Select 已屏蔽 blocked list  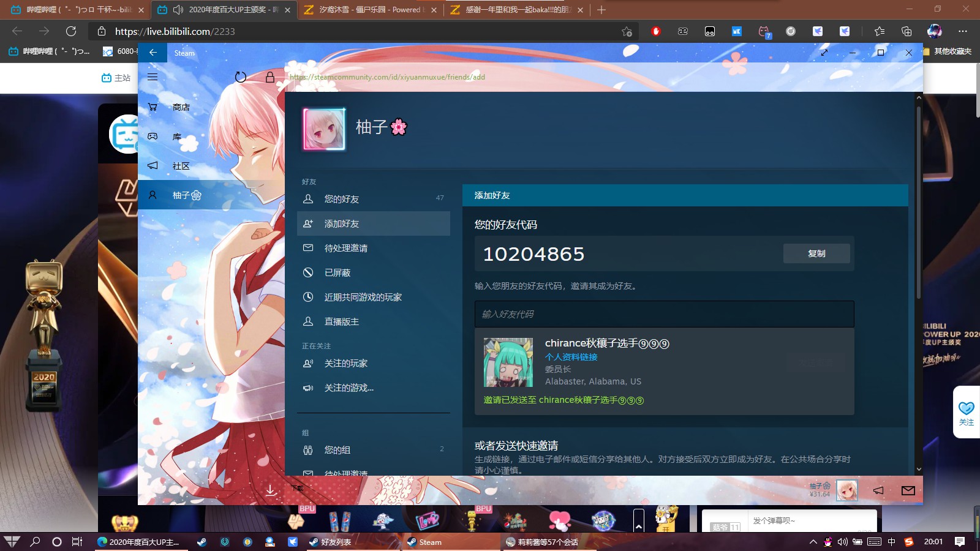click(x=337, y=272)
